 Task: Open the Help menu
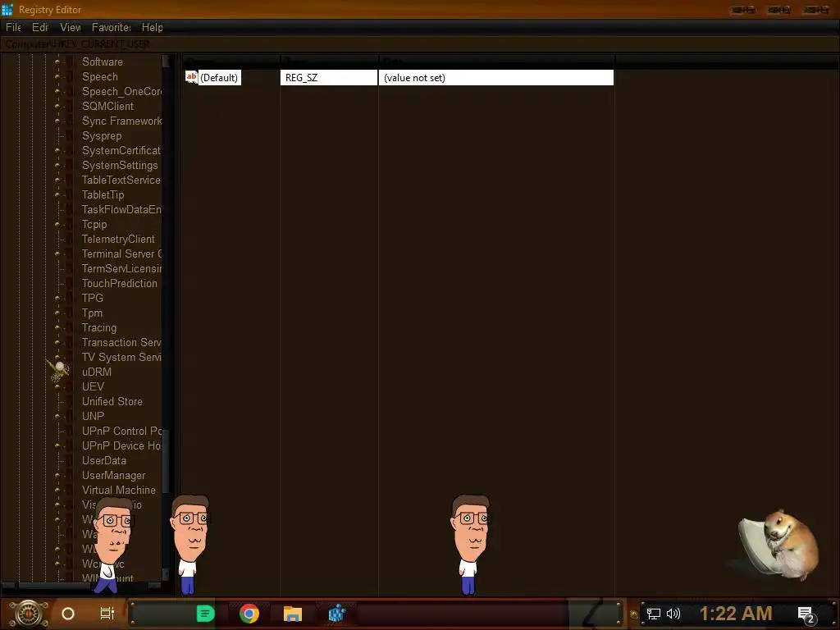[x=152, y=27]
